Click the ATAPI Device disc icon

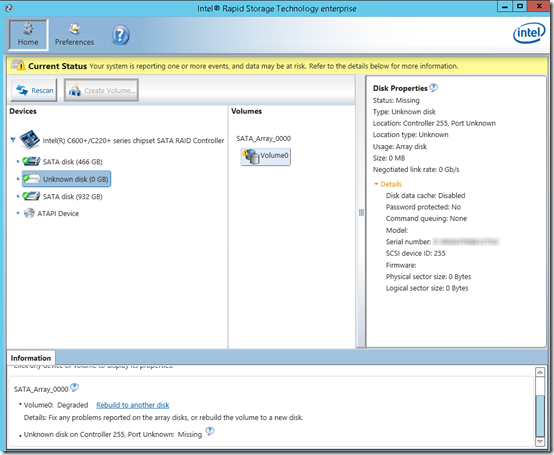tap(29, 213)
